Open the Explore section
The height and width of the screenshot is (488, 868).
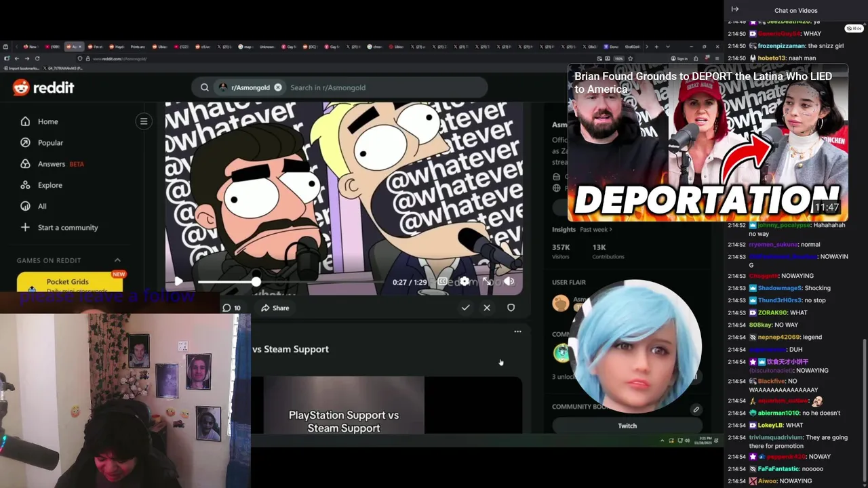point(50,185)
